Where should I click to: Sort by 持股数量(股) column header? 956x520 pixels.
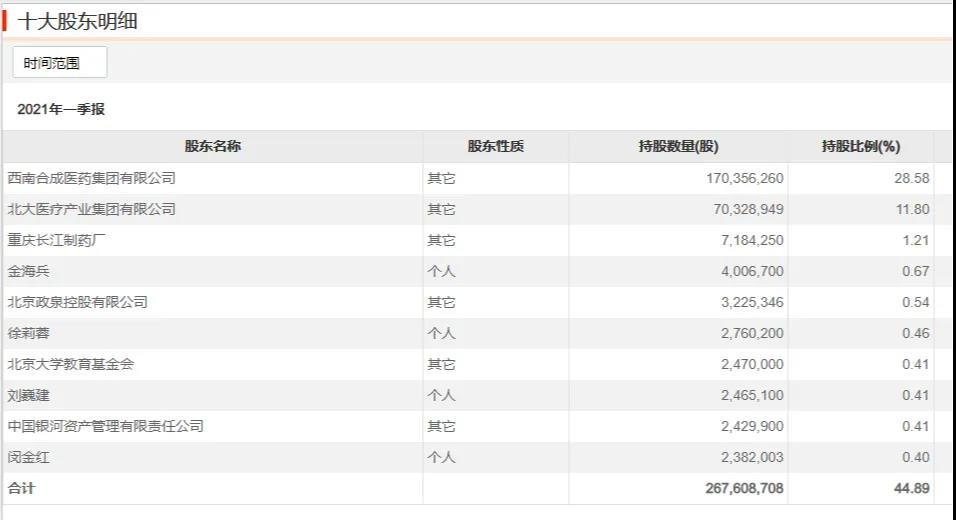[x=679, y=146]
